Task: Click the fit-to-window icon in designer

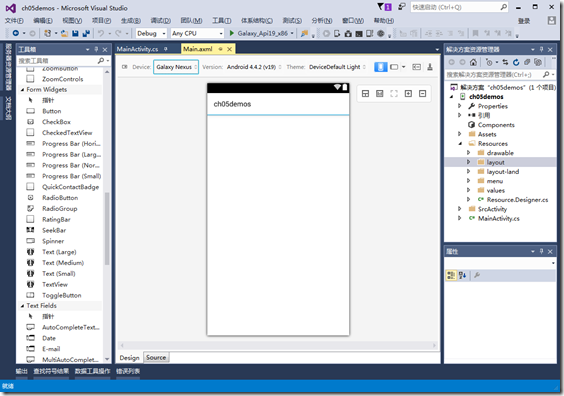Action: pyautogui.click(x=394, y=94)
